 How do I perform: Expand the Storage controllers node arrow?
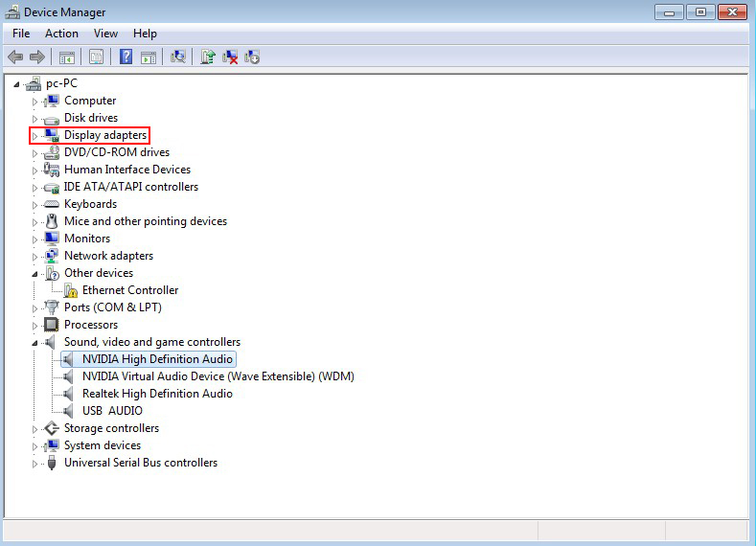tap(34, 429)
